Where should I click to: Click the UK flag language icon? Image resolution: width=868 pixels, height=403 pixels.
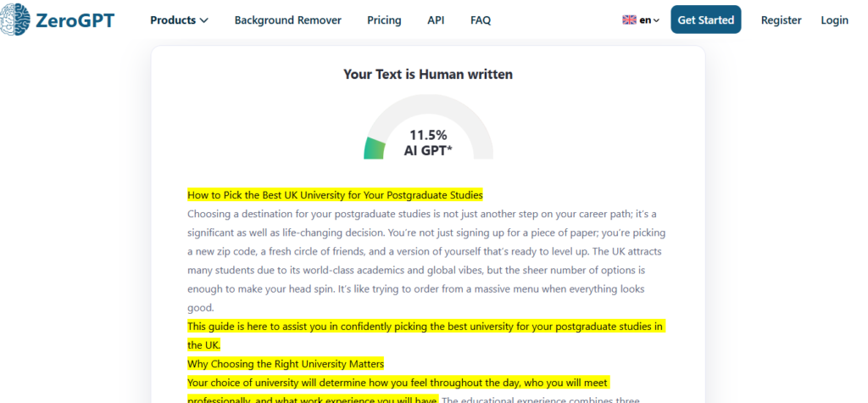click(630, 20)
